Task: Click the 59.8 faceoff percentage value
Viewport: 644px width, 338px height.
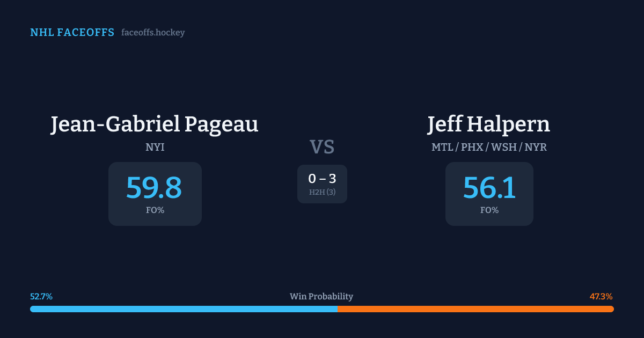Action: click(155, 188)
